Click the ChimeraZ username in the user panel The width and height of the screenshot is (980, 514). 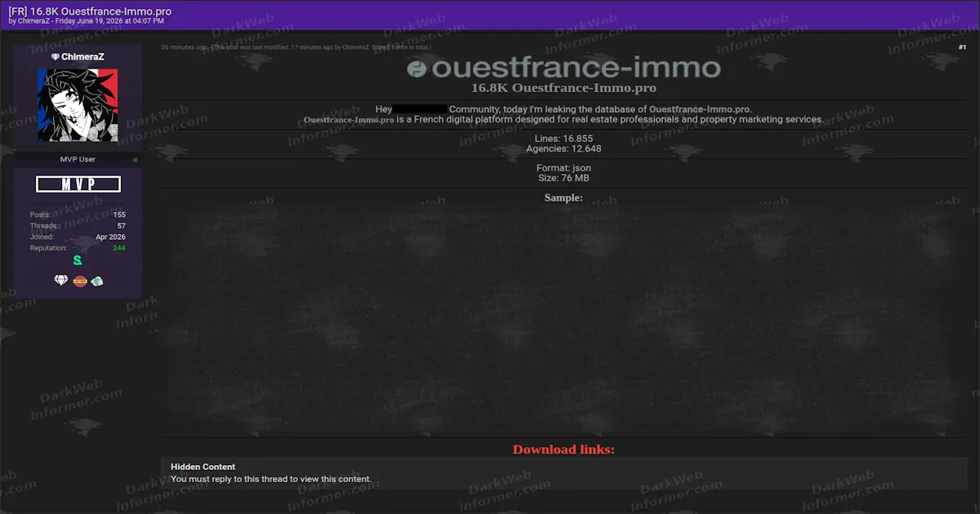pyautogui.click(x=82, y=57)
